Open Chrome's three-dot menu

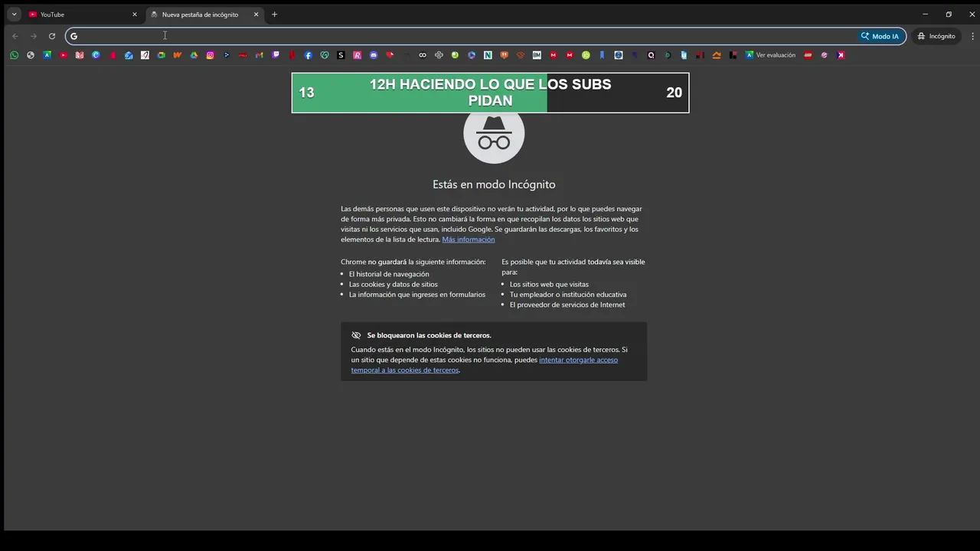pos(972,36)
